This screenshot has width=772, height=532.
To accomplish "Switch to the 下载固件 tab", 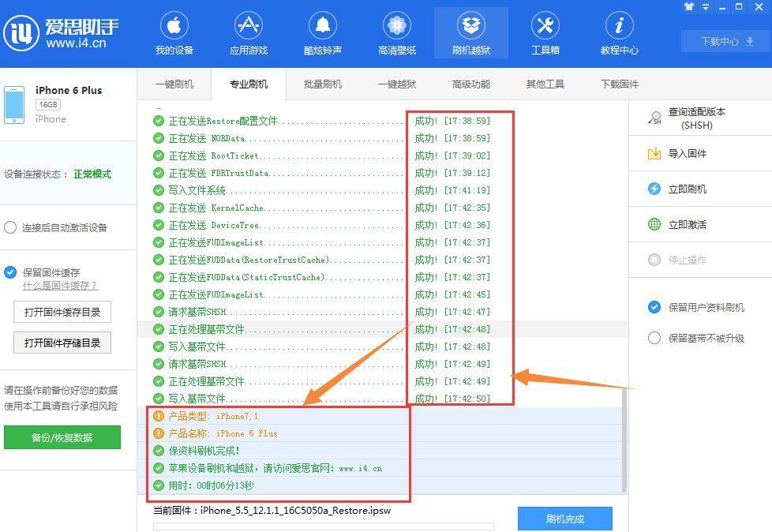I will (x=620, y=84).
